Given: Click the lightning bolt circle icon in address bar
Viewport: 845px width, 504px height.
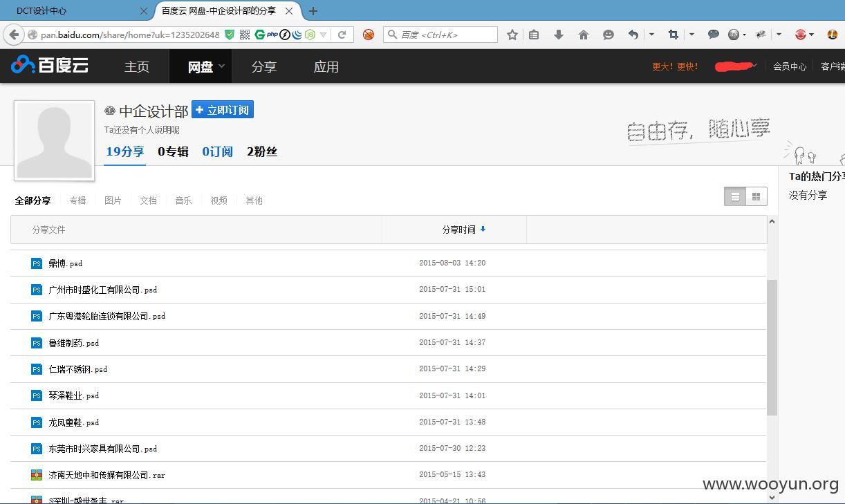Looking at the screenshot, I should 285,35.
